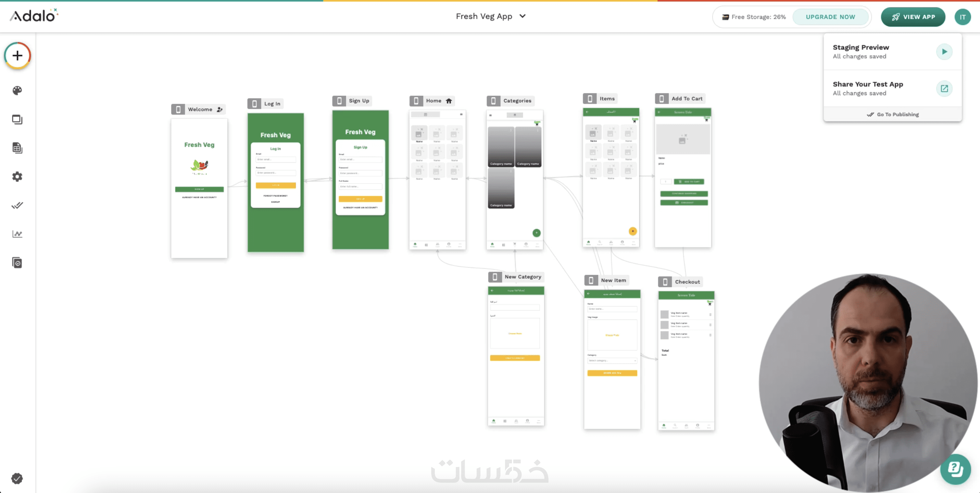Screen dimensions: 980x493
Task: Select the Checkout screen label
Action: pos(687,282)
